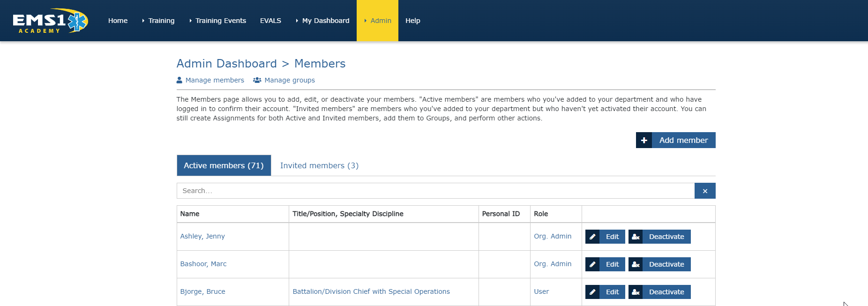Image resolution: width=868 pixels, height=306 pixels.
Task: Open the Admin menu in navbar
Action: [x=378, y=21]
